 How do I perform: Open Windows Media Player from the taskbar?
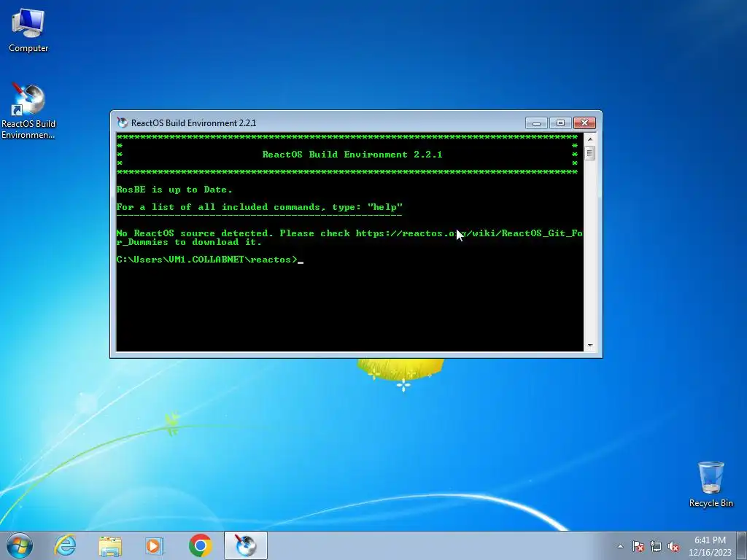coord(155,545)
